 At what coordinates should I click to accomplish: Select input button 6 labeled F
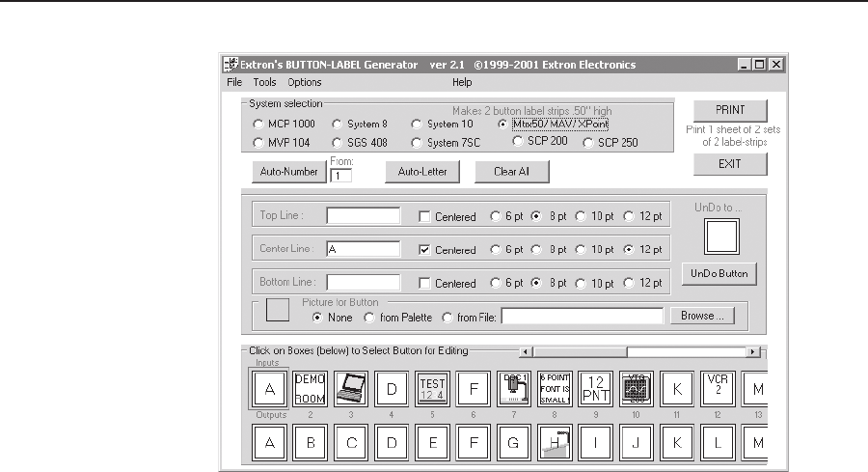[473, 389]
